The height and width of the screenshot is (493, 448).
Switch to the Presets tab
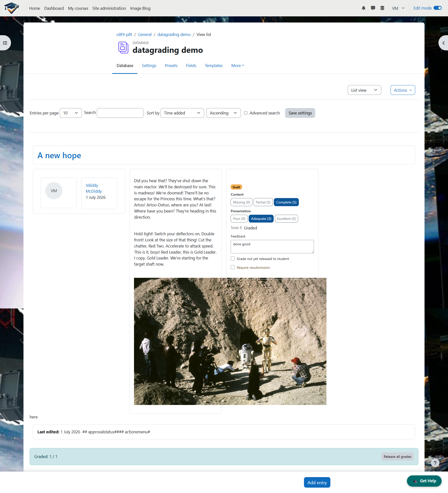pyautogui.click(x=171, y=66)
